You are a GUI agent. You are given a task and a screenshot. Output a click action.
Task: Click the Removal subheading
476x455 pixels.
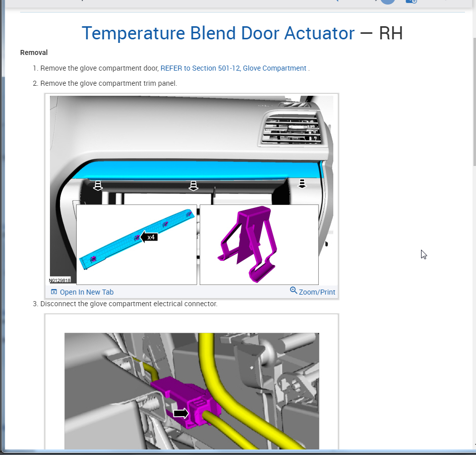34,52
